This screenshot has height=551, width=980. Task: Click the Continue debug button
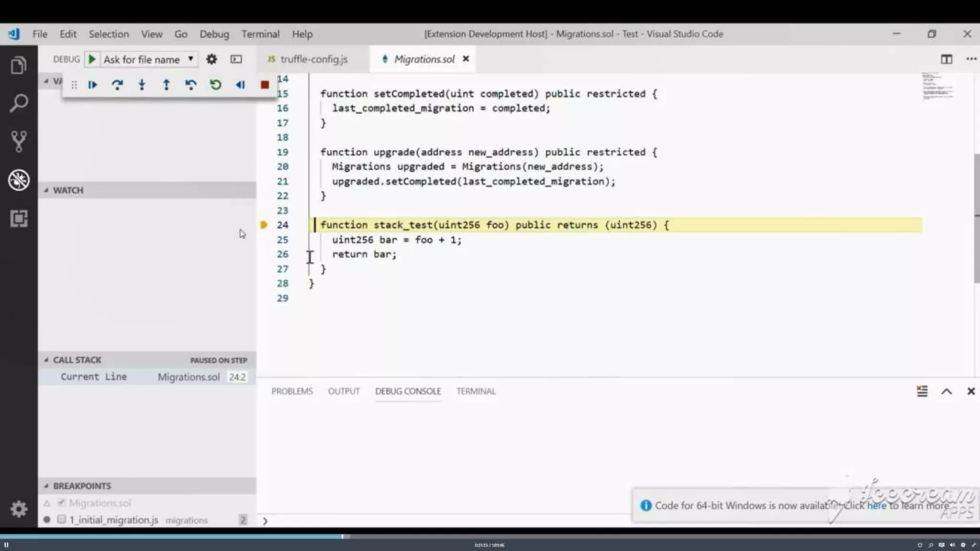[92, 85]
